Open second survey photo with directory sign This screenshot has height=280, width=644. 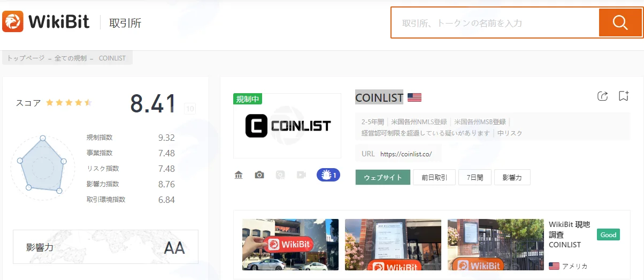(x=393, y=245)
